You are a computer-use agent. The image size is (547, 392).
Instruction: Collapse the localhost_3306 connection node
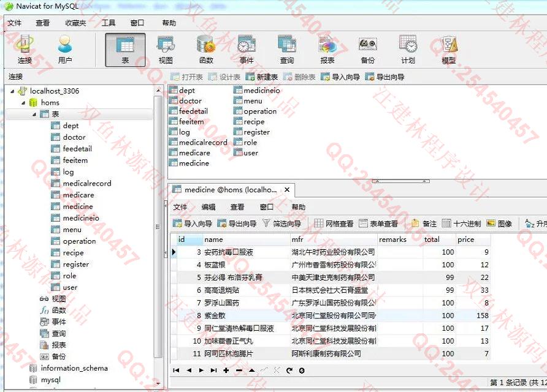pos(12,91)
